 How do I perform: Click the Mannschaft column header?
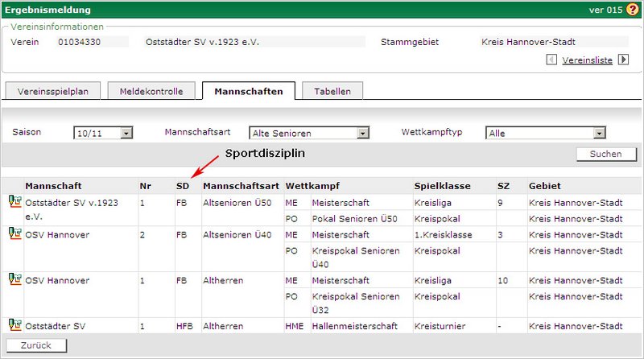(x=53, y=186)
